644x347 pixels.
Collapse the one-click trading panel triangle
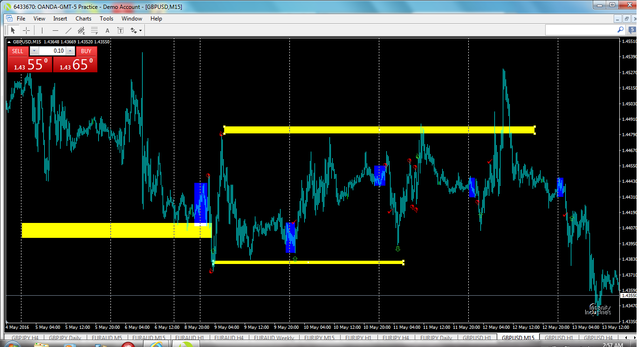[9, 42]
